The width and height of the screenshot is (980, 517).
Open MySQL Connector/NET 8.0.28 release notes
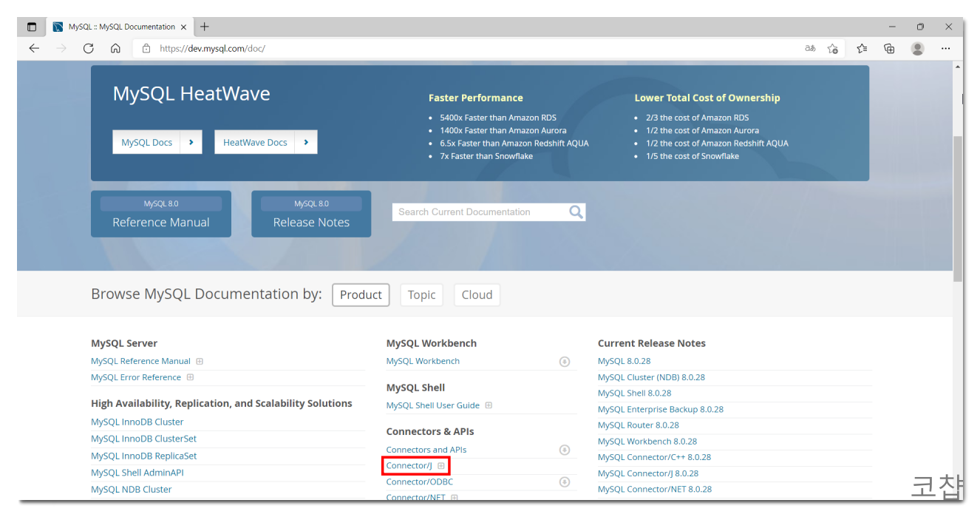655,490
